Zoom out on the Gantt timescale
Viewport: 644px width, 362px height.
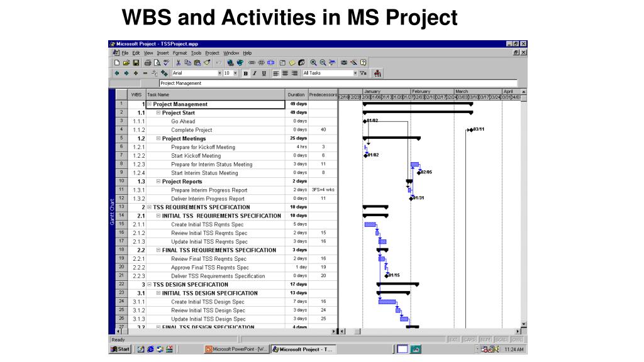tap(323, 63)
